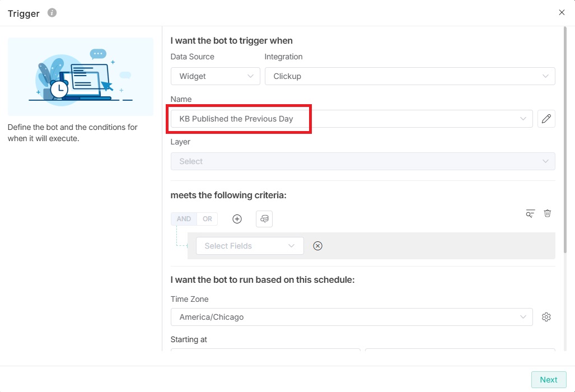This screenshot has width=575, height=392.
Task: Click the Next button
Action: (x=548, y=380)
